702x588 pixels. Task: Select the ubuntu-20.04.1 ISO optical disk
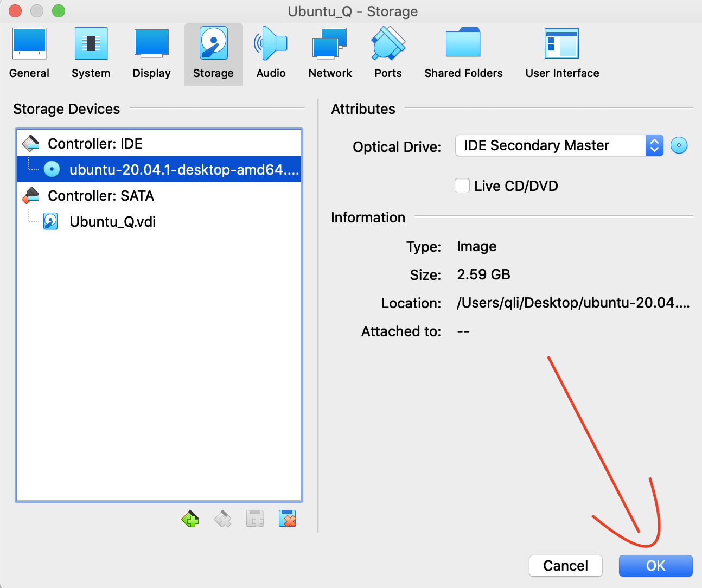[183, 170]
